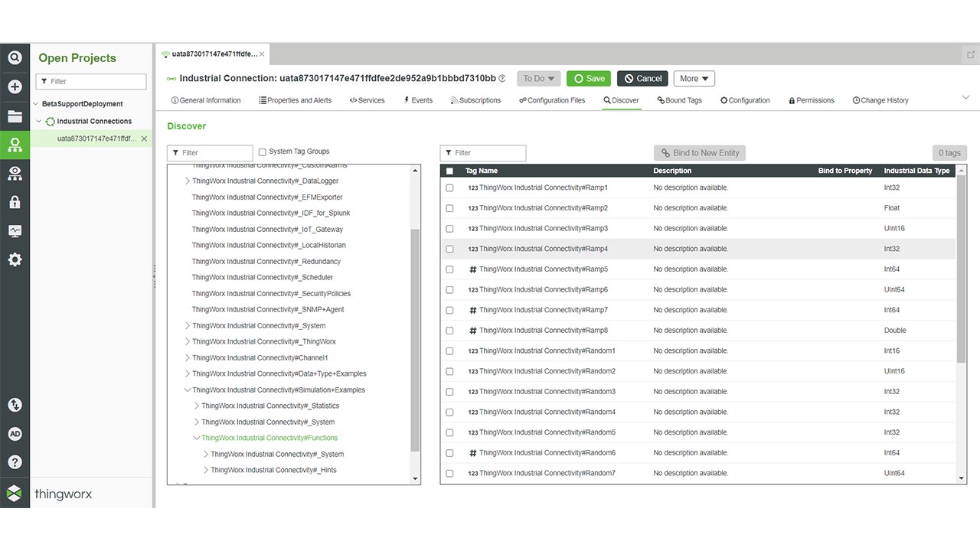Open the More dropdown menu

click(694, 78)
